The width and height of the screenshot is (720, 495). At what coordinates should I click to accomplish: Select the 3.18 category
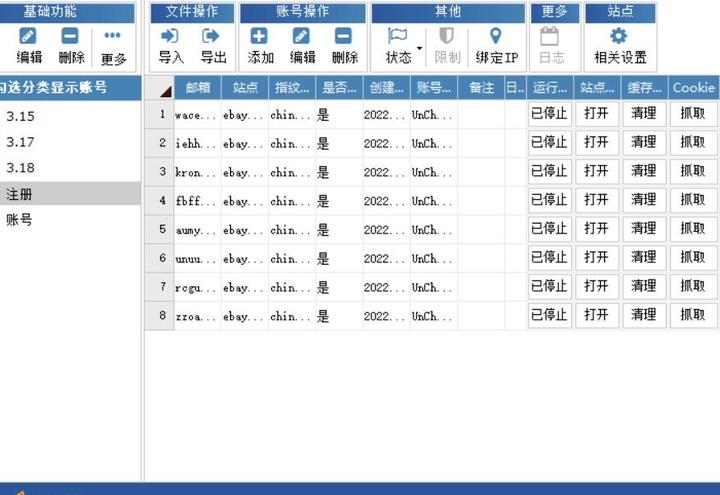pos(21,168)
